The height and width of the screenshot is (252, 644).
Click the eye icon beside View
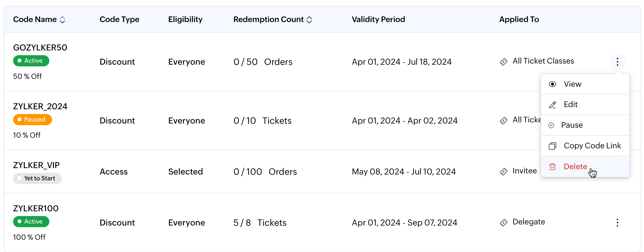[x=552, y=84]
